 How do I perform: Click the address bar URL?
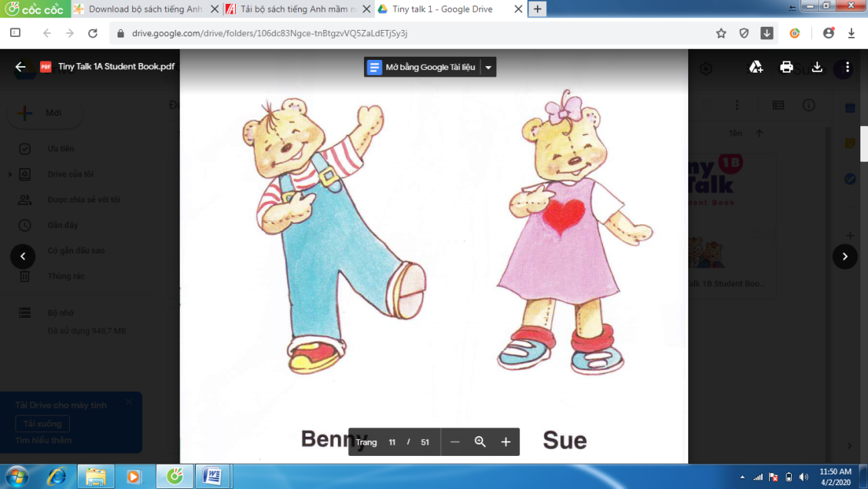(270, 33)
